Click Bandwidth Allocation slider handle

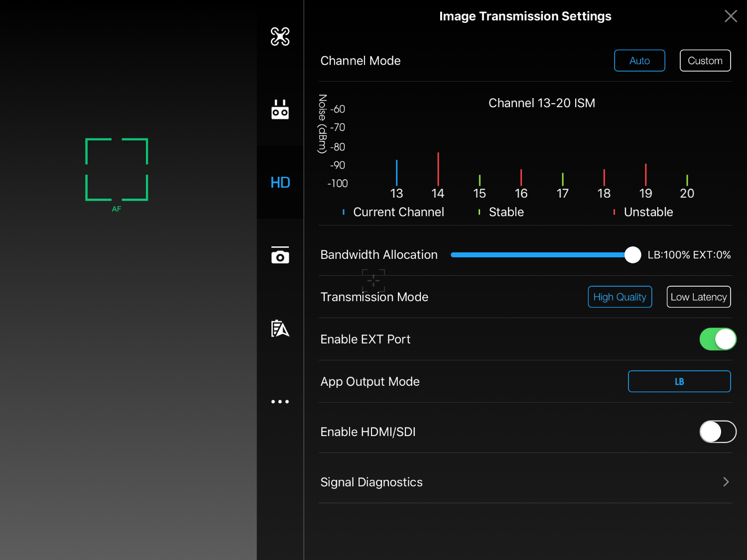(632, 255)
